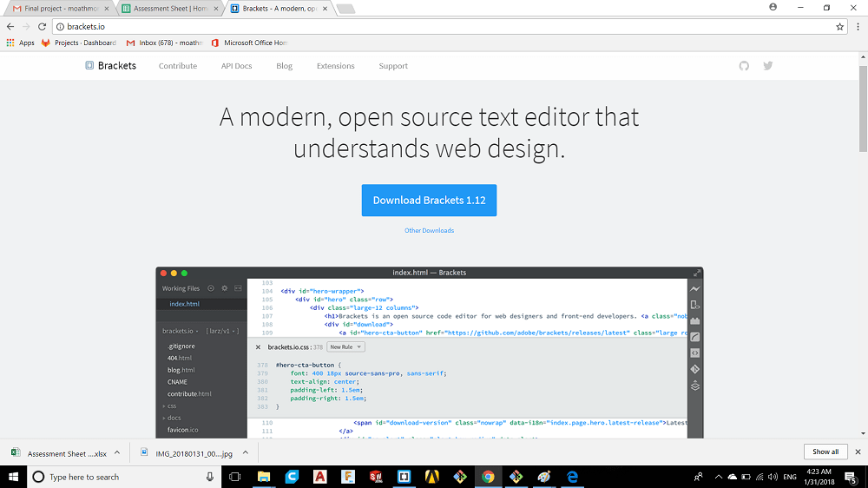
Task: Expand options for Assessment Sheet download
Action: (117, 453)
